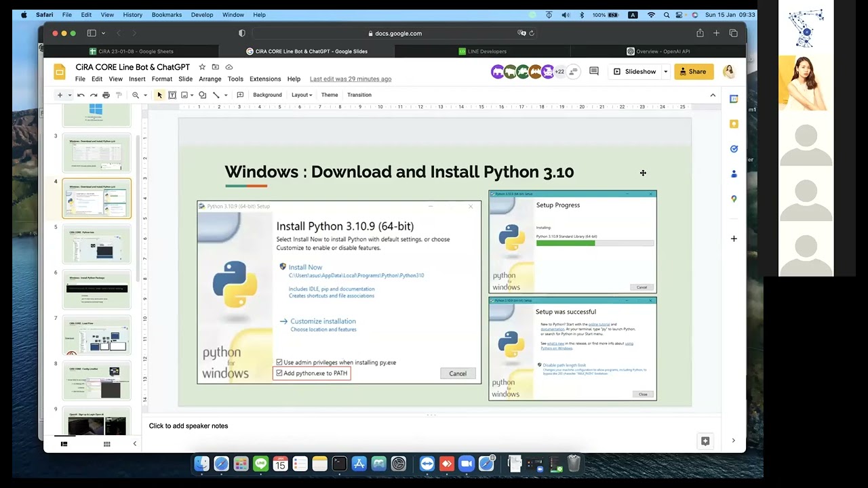Click Safari share icon
Image resolution: width=868 pixels, height=488 pixels.
point(700,33)
